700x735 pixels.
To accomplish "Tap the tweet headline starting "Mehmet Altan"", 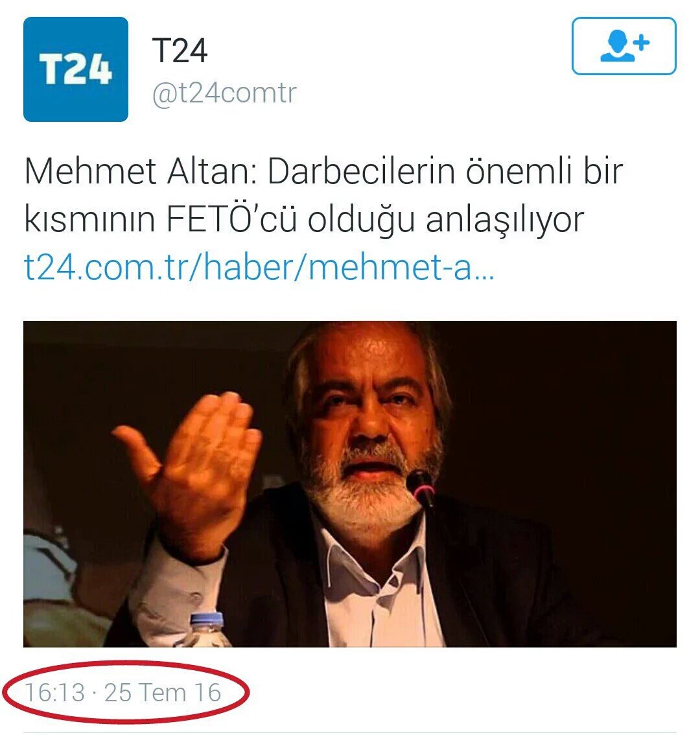I will (x=323, y=196).
